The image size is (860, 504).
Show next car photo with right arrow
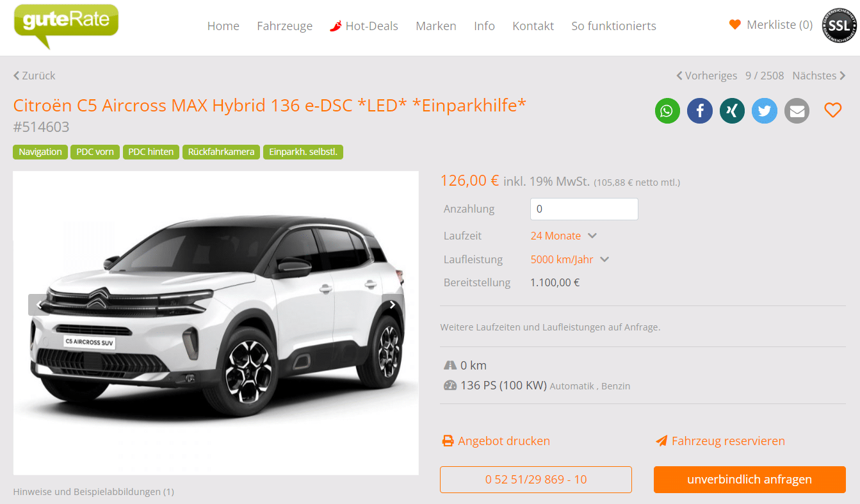coord(393,305)
